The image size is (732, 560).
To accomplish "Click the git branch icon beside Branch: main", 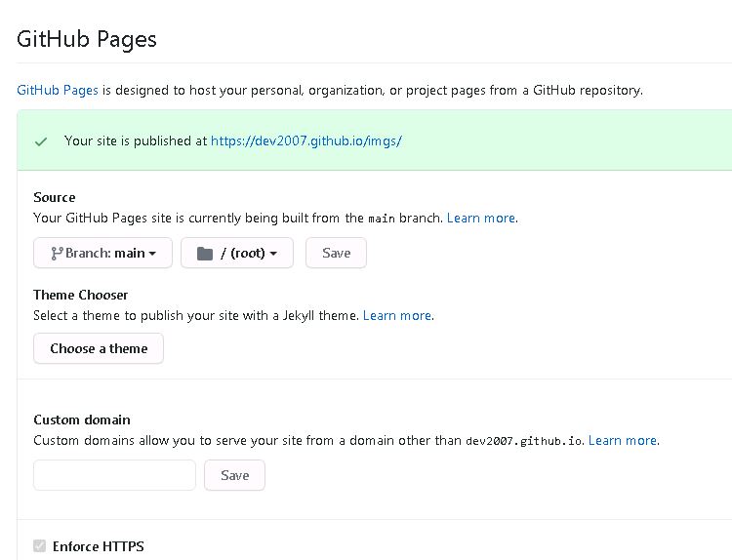I will pyautogui.click(x=57, y=254).
